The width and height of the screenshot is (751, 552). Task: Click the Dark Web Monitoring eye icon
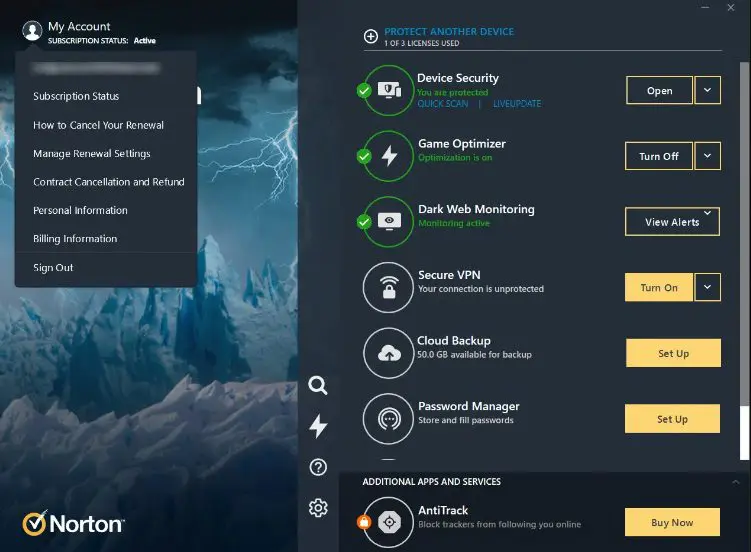click(x=389, y=221)
